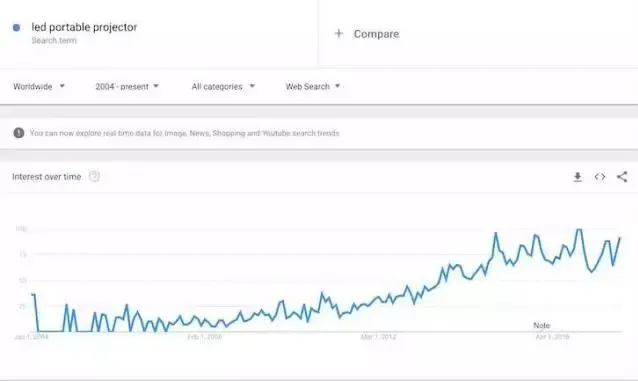
Task: Click the real time data notification text
Action: coord(184,133)
